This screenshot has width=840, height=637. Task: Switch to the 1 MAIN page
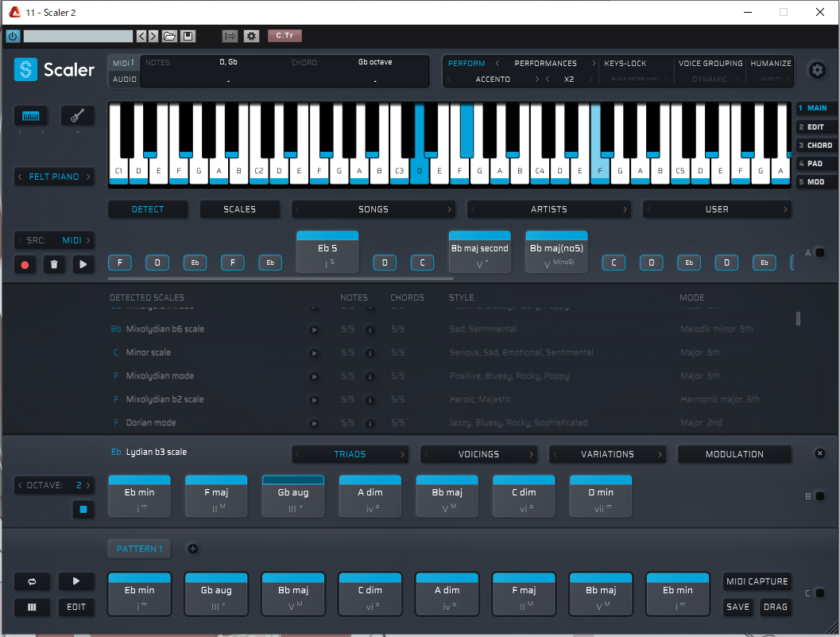tap(815, 108)
